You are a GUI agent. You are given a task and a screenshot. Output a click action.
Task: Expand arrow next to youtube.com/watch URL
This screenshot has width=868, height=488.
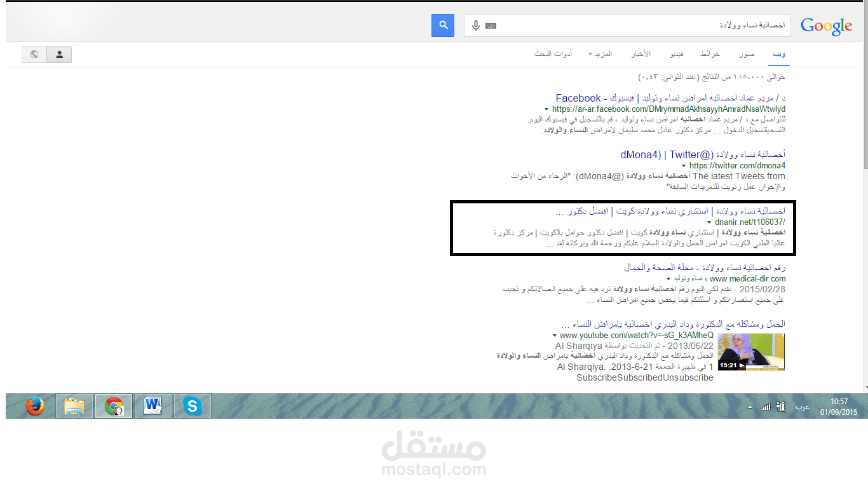pyautogui.click(x=555, y=335)
